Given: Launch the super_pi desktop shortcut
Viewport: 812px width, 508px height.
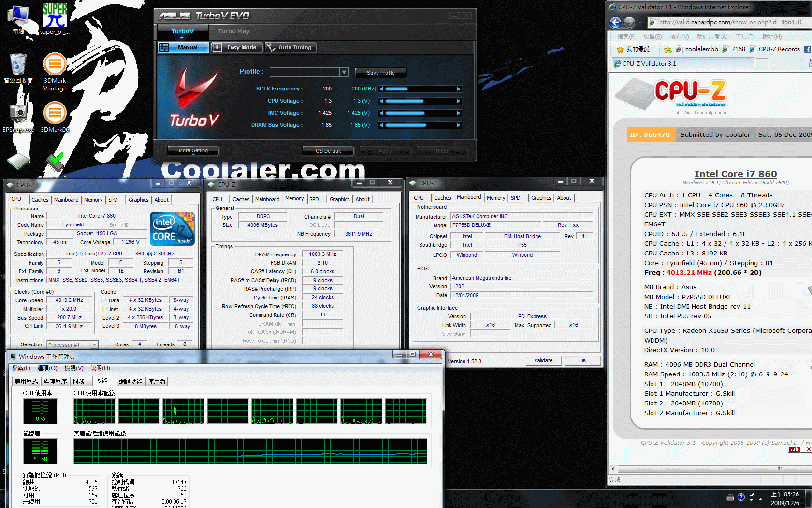Looking at the screenshot, I should point(55,19).
